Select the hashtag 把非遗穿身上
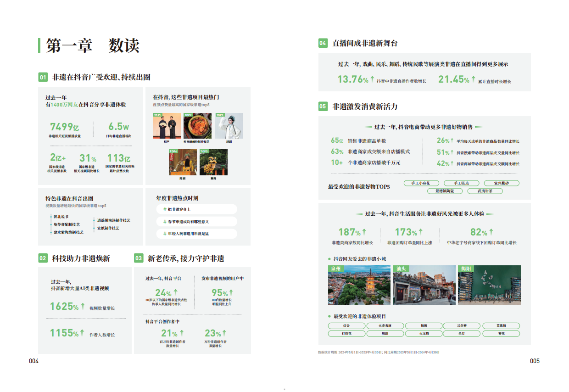The image size is (569, 392). point(197,209)
